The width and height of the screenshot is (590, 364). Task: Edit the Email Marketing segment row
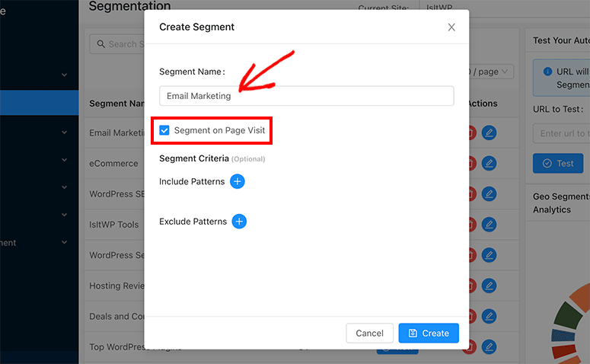click(x=489, y=133)
